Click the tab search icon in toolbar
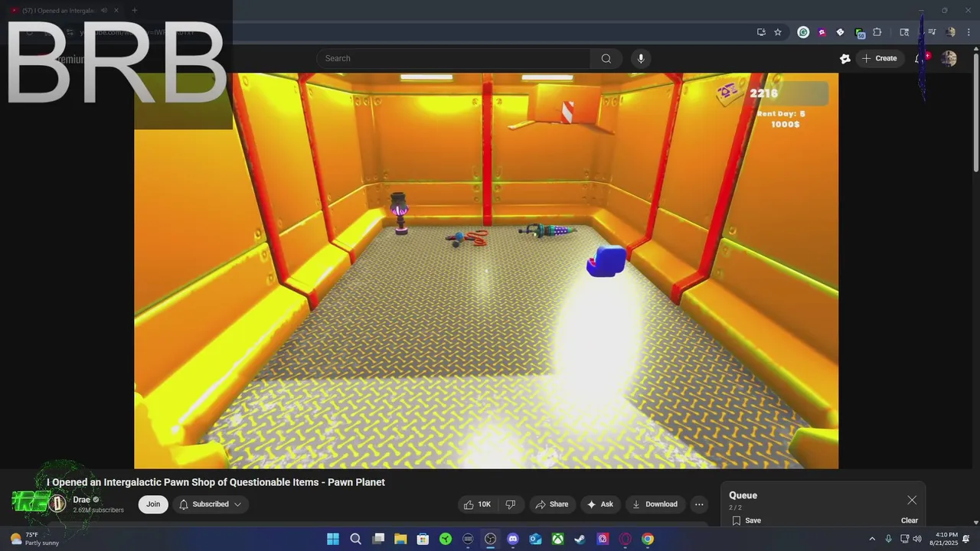980x551 pixels. 904,32
